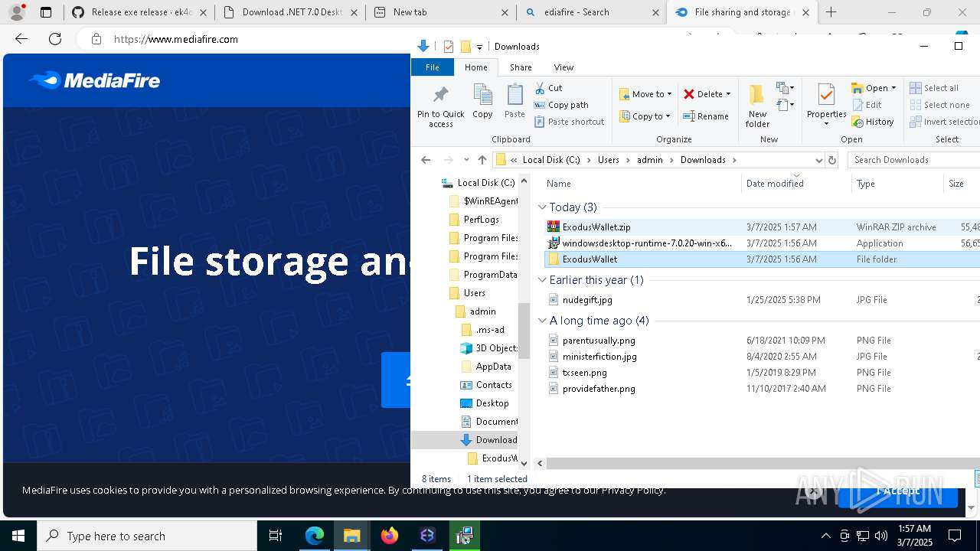Collapse the Today group
This screenshot has height=551, width=980.
click(x=542, y=207)
